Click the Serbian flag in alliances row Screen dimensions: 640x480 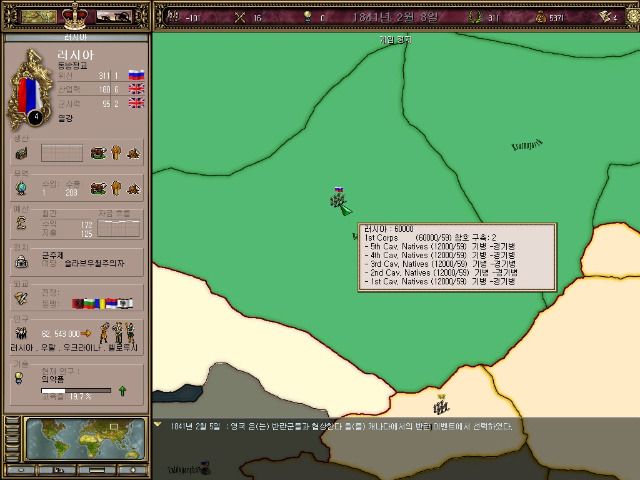pos(111,304)
